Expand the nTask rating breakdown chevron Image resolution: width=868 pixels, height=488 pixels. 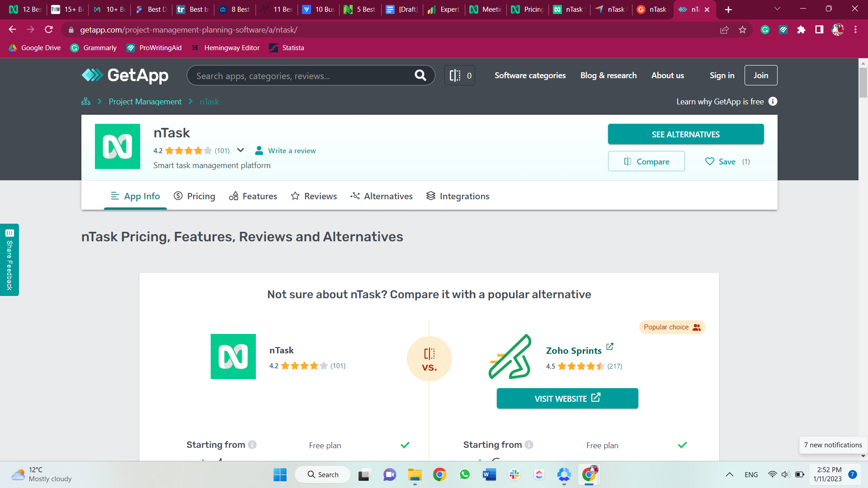tap(241, 150)
